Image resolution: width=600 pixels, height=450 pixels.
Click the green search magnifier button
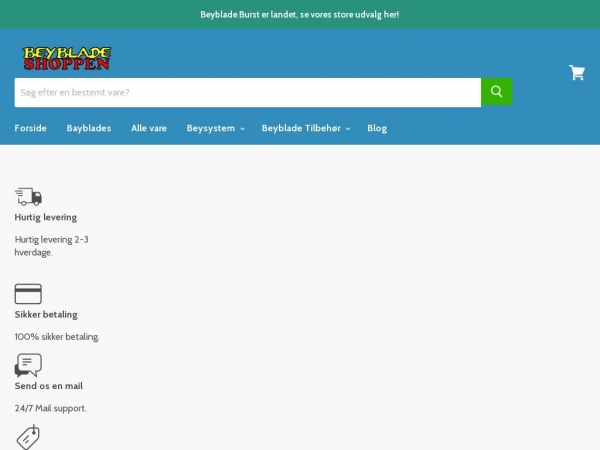click(x=496, y=92)
